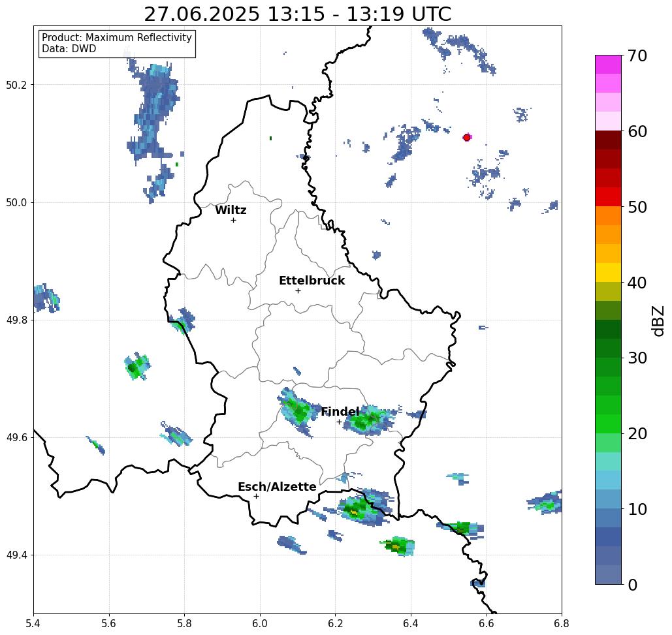Click the yellow colorbar segment above 40

coord(608,272)
